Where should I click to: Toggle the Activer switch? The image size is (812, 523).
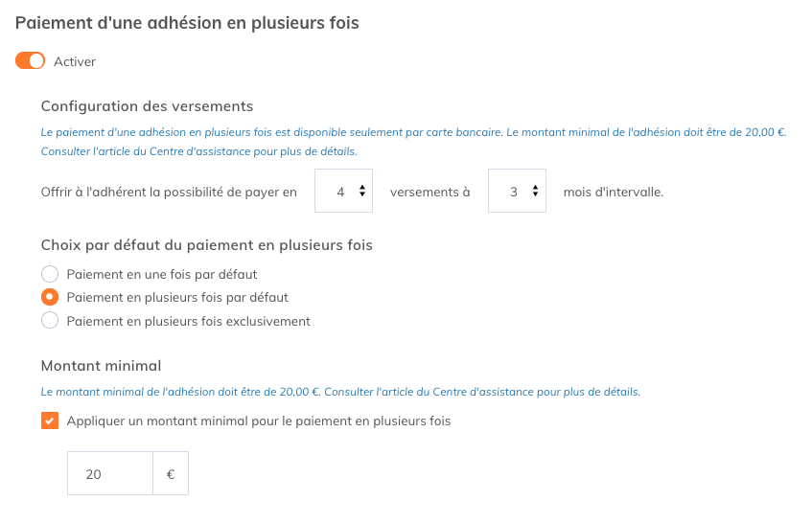tap(31, 61)
